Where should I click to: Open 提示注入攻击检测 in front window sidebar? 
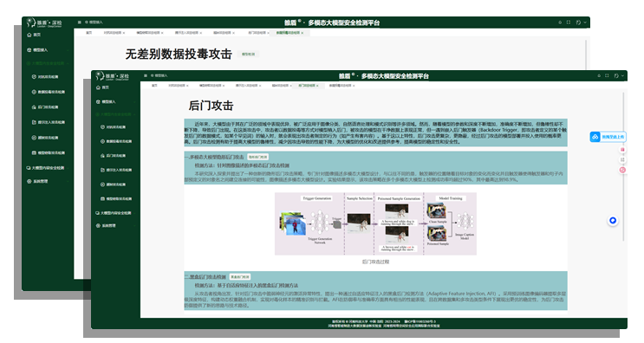pos(116,170)
